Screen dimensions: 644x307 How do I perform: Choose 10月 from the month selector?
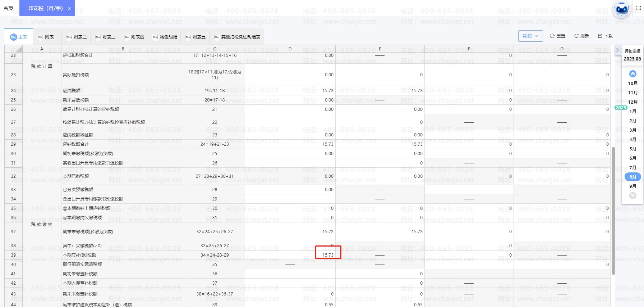633,83
